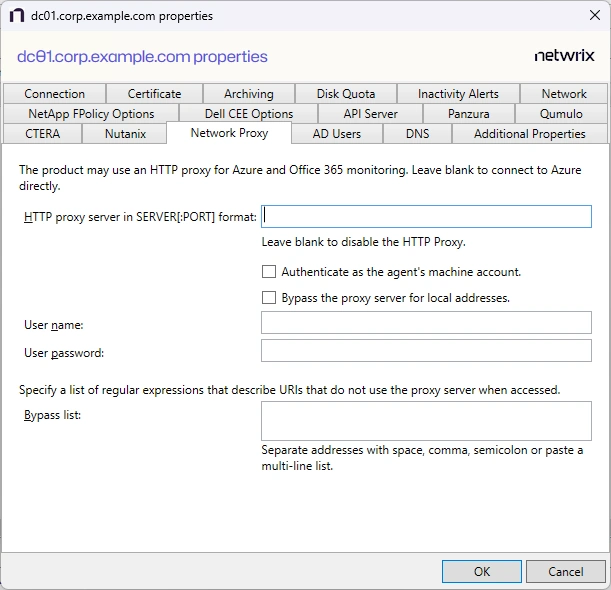Screen dimensions: 611x590
Task: Select the CTERA tab
Action: click(x=42, y=134)
